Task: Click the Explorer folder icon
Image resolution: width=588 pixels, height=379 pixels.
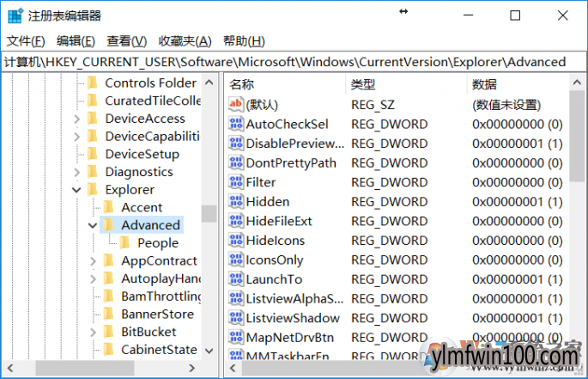Action: click(93, 189)
